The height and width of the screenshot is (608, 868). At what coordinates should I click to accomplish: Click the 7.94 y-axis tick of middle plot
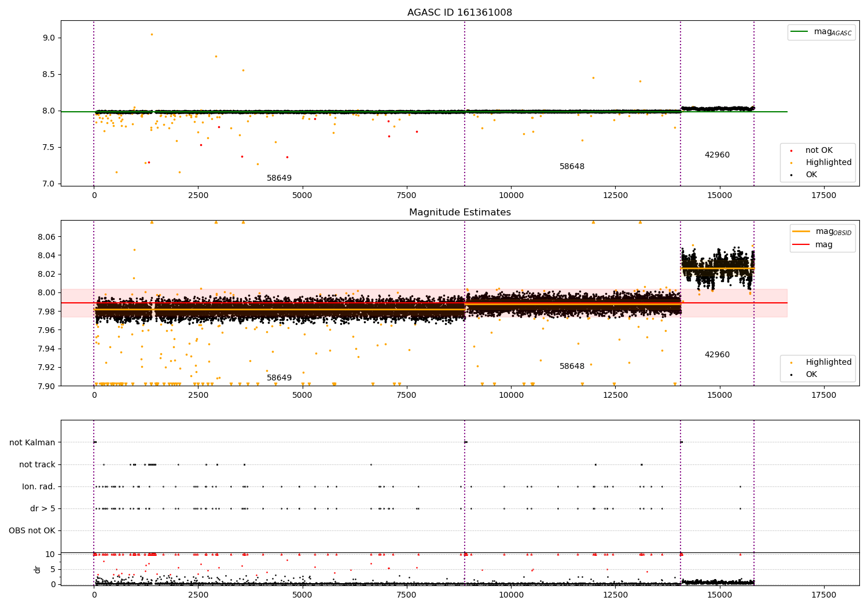click(x=46, y=349)
